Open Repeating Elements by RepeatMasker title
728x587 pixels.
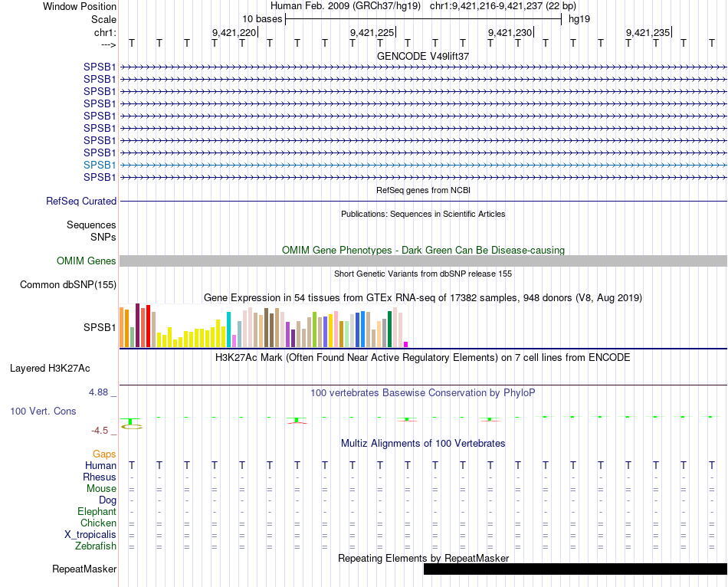point(423,558)
